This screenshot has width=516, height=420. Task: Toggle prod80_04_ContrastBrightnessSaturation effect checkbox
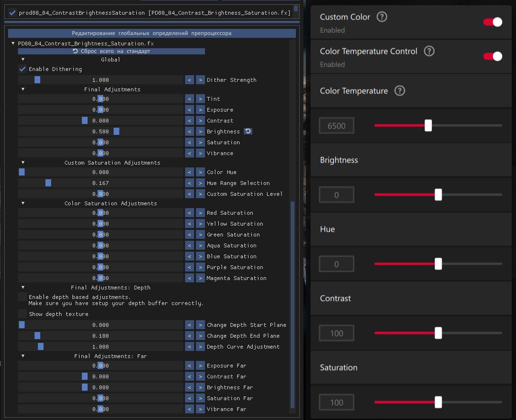12,13
